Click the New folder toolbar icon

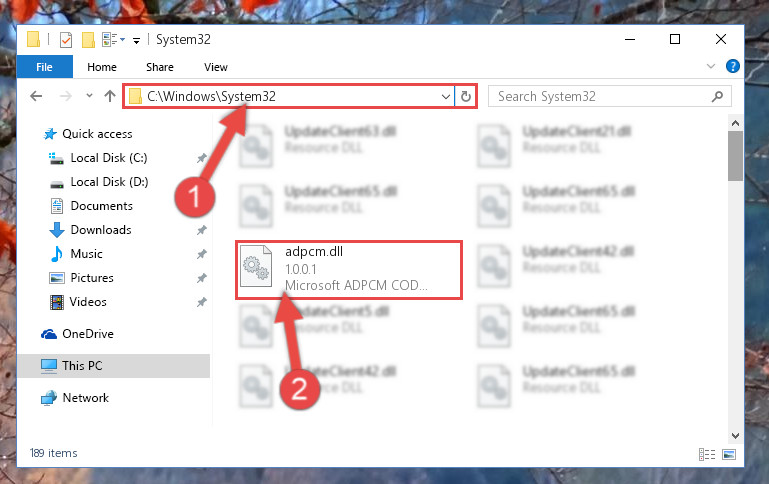(x=88, y=39)
